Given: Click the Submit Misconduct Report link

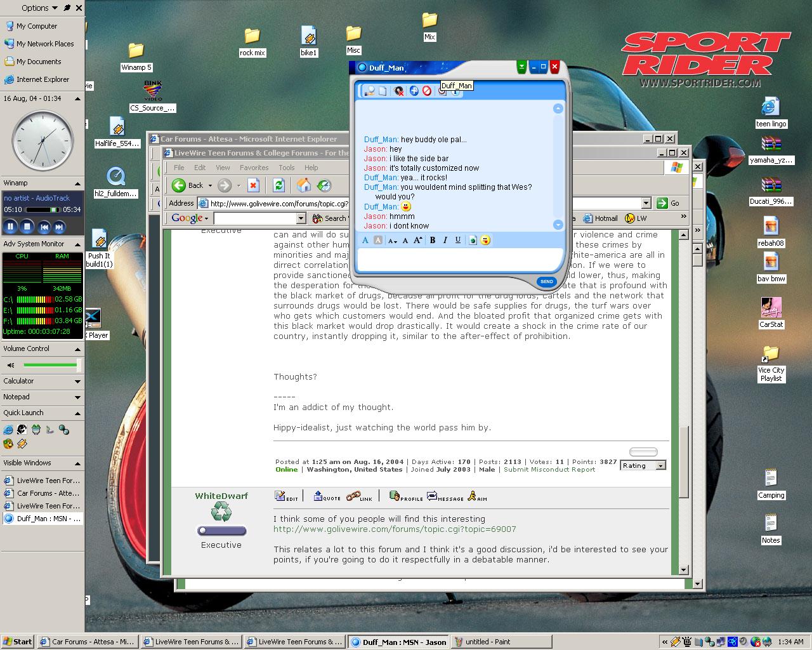Looking at the screenshot, I should click(549, 470).
